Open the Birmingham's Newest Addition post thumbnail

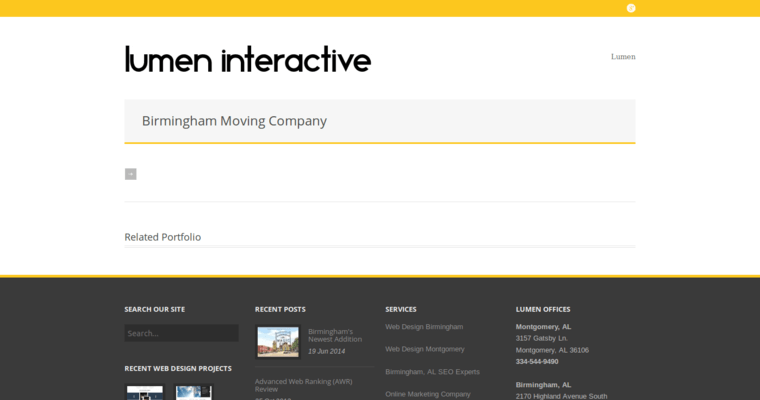point(278,342)
